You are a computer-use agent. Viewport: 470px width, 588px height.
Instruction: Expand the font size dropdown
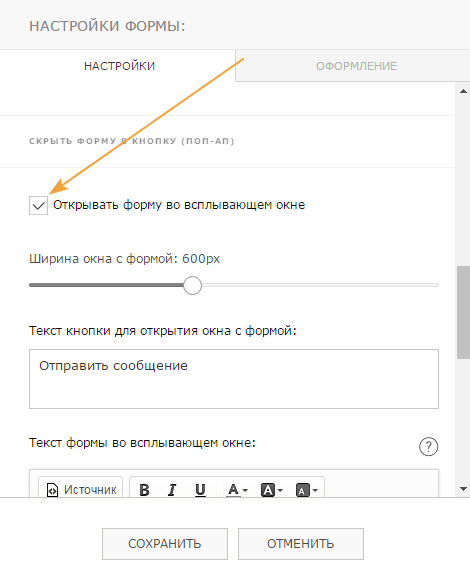pos(307,490)
